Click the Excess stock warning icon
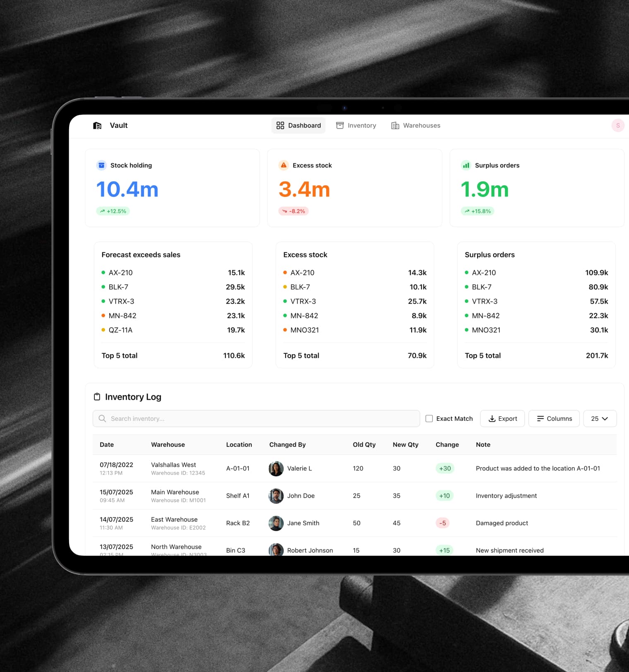The image size is (629, 672). coord(283,165)
